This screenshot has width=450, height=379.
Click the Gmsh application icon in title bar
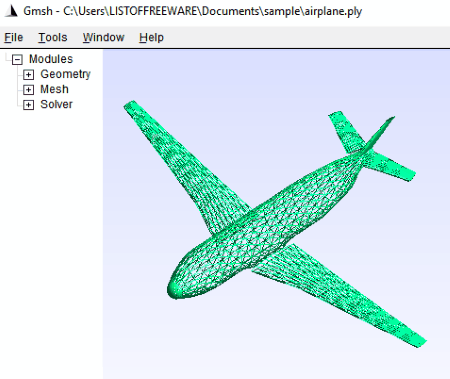(x=11, y=11)
